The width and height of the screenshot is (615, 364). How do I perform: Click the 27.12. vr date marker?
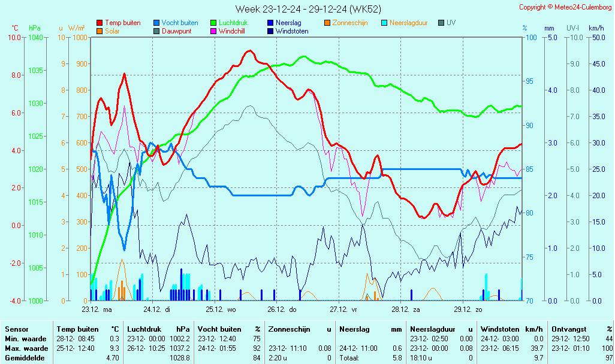point(343,310)
